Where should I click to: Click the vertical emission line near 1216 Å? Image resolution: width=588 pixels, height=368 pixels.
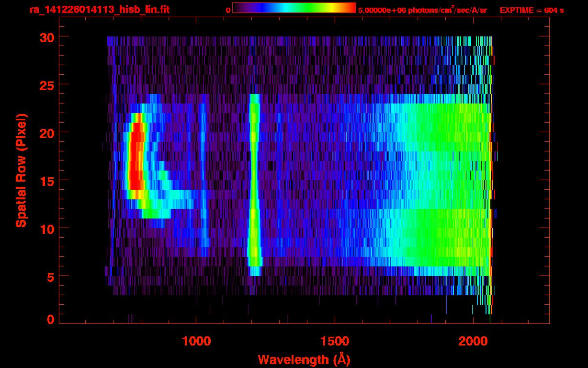254,184
